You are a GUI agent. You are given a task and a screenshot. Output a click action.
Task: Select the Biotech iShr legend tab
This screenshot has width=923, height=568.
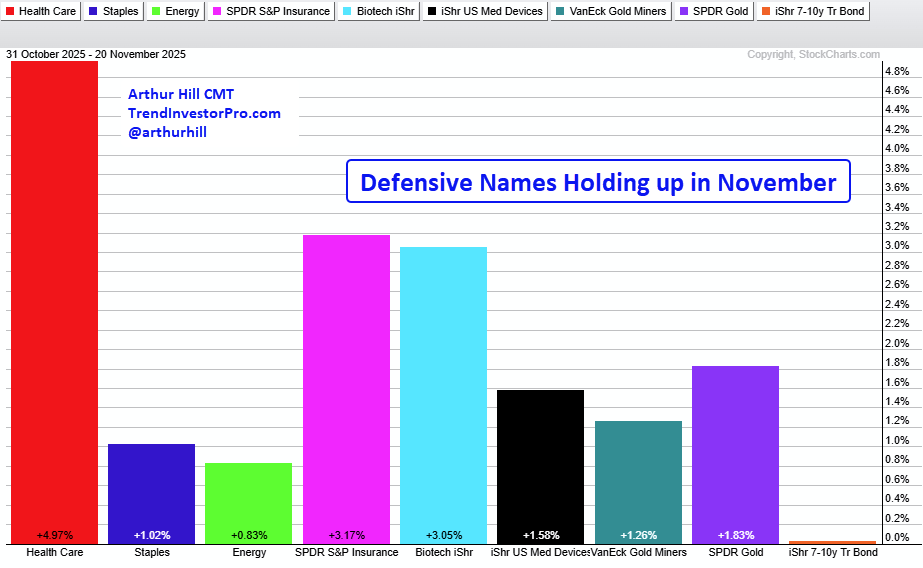point(379,12)
